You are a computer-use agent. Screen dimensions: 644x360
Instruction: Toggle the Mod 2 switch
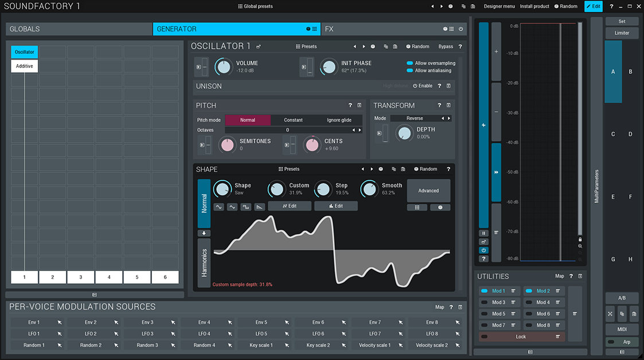(529, 291)
